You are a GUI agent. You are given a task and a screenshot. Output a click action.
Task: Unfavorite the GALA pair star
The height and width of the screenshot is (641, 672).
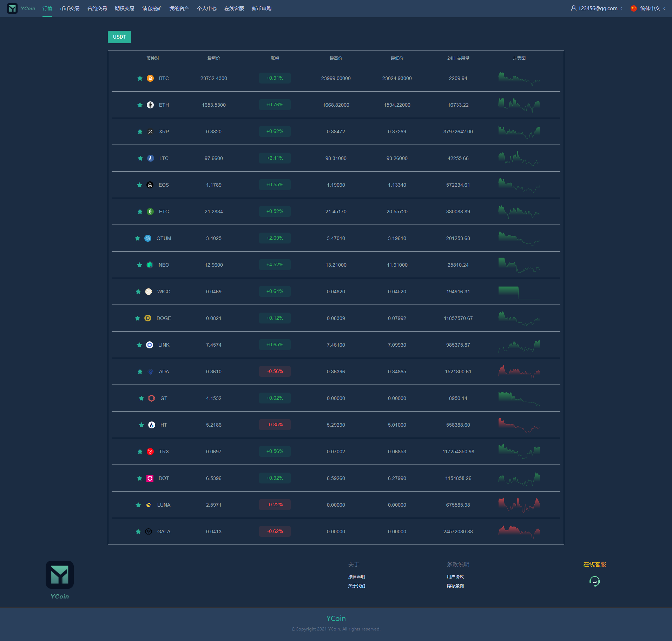138,532
